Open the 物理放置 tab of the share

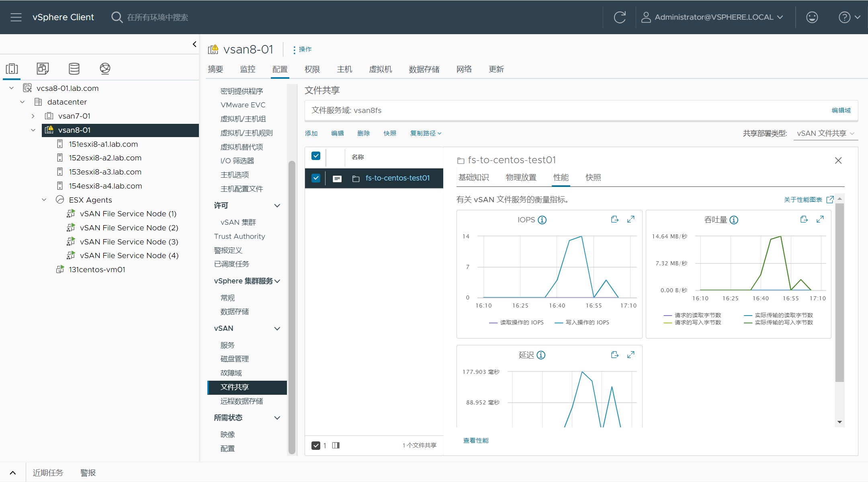tap(521, 177)
